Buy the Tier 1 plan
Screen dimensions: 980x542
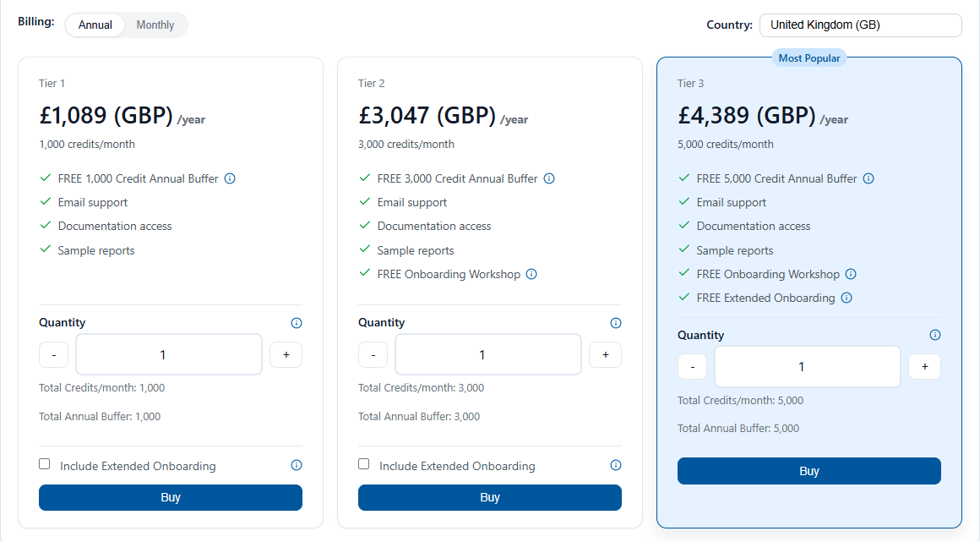171,497
